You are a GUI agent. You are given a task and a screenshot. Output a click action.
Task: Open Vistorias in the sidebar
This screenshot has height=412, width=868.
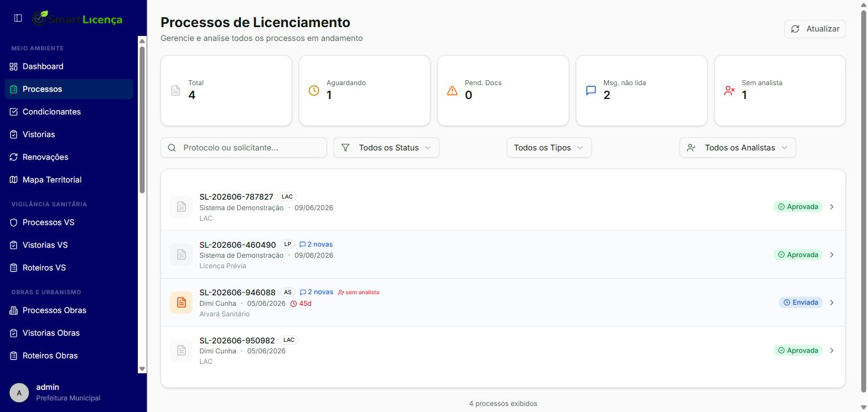point(69,134)
